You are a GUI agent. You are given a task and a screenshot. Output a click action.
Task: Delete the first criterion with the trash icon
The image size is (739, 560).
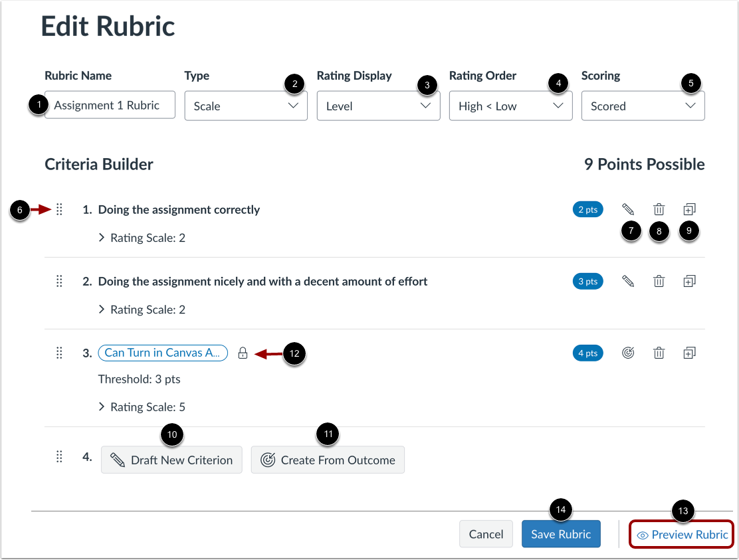(x=659, y=209)
